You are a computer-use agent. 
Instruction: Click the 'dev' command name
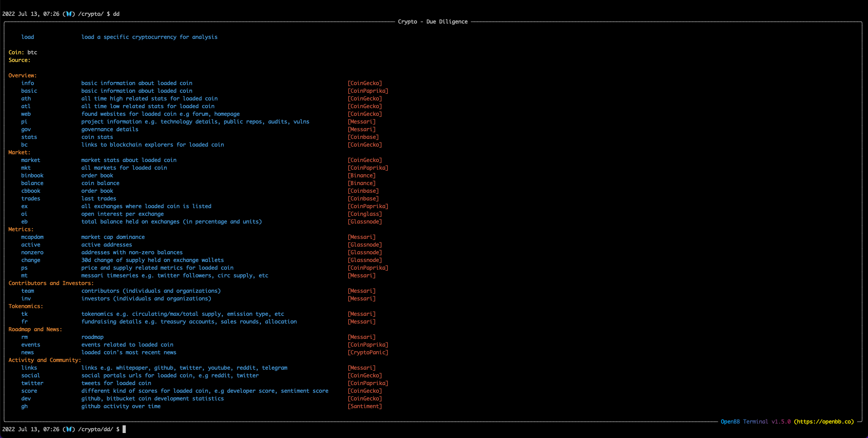(x=26, y=399)
